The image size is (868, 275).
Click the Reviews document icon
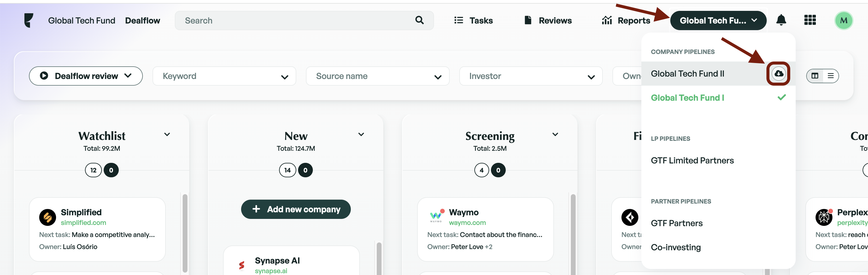click(x=528, y=20)
